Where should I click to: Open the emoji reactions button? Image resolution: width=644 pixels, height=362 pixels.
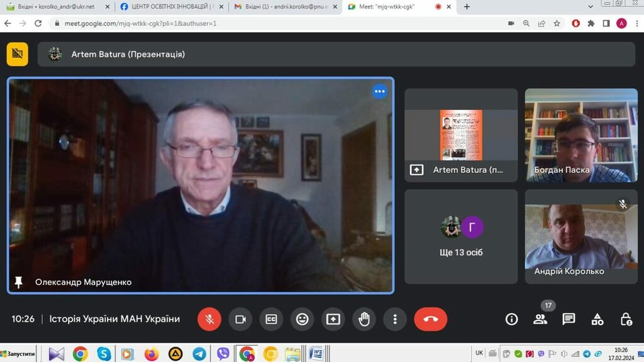click(x=302, y=319)
